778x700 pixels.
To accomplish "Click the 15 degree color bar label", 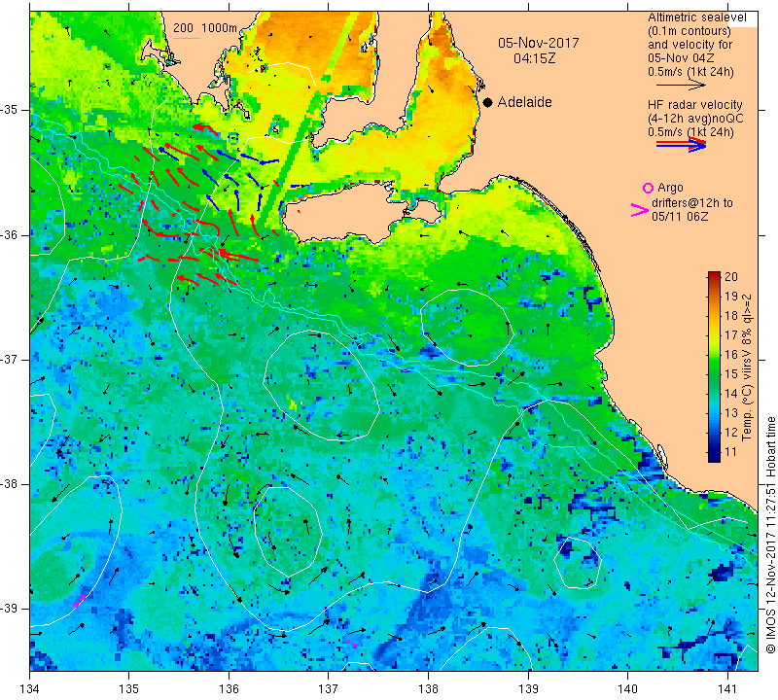I will (731, 374).
